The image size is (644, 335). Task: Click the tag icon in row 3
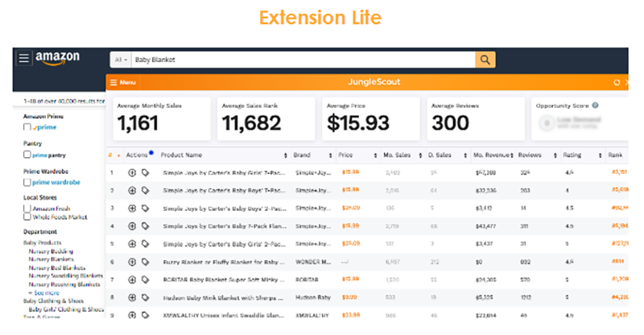(146, 209)
